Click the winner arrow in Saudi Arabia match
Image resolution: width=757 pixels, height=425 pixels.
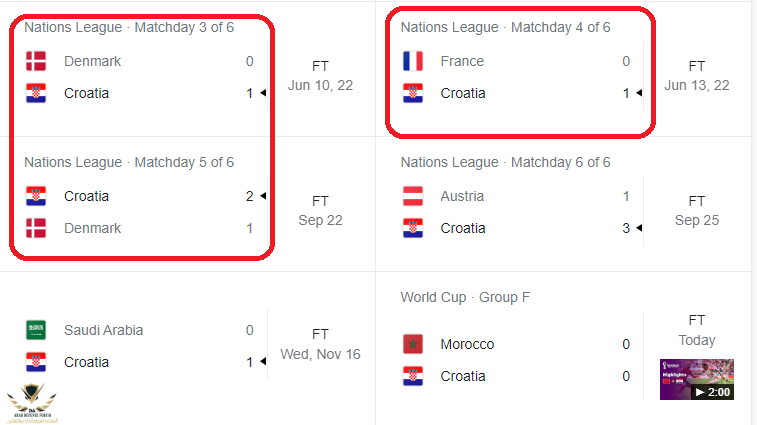[x=262, y=362]
